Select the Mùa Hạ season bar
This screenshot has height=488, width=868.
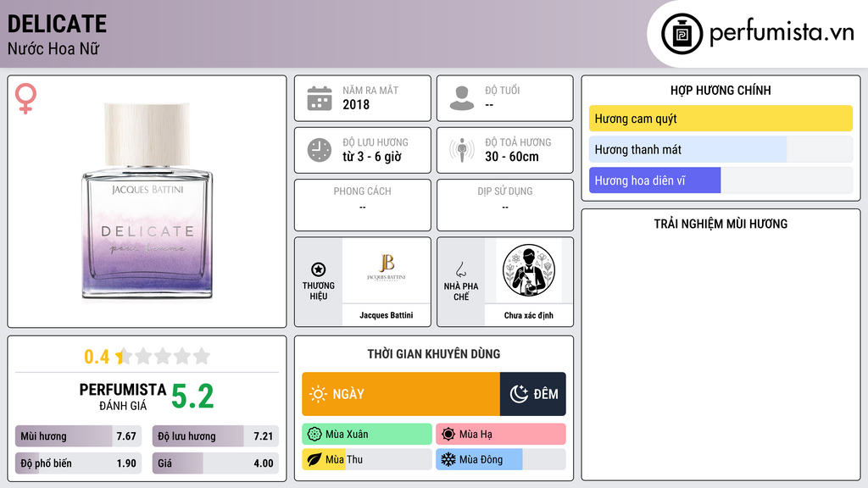(x=501, y=435)
